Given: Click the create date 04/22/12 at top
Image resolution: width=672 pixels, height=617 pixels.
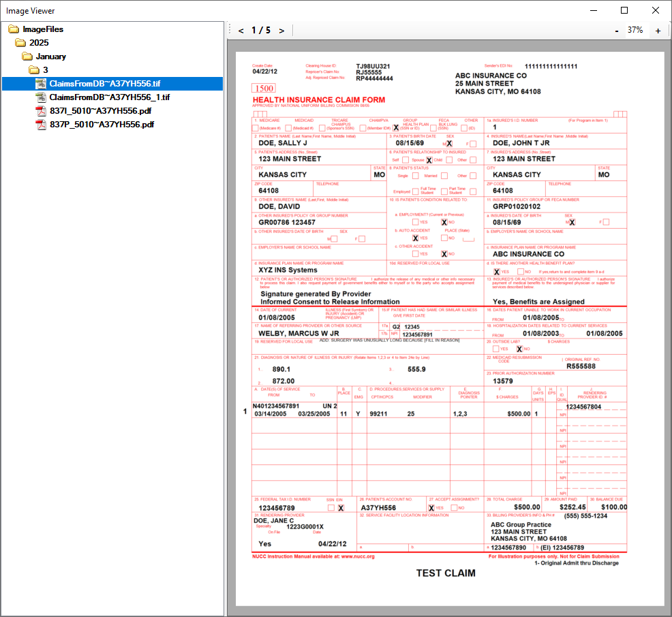Looking at the screenshot, I should pyautogui.click(x=264, y=72).
